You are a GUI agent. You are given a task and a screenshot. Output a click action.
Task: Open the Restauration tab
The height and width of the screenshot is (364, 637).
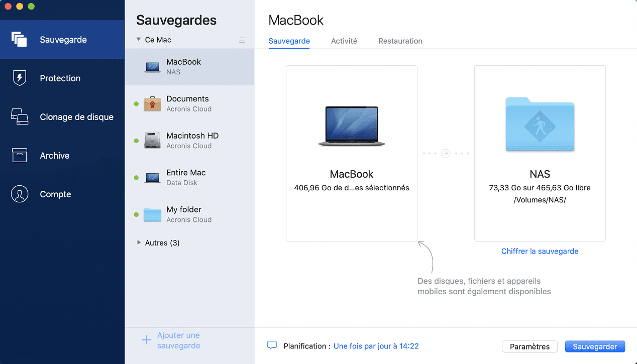pyautogui.click(x=400, y=41)
